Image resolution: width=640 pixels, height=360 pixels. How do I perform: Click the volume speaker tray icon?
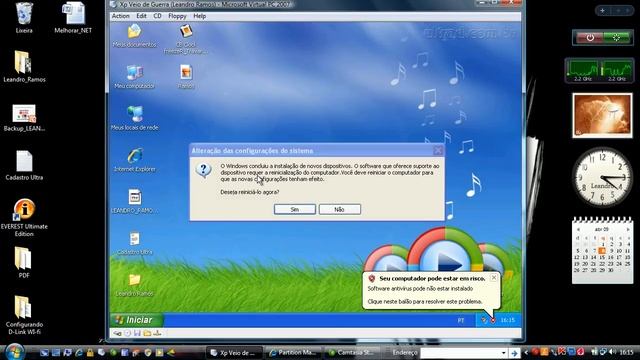coord(612,352)
